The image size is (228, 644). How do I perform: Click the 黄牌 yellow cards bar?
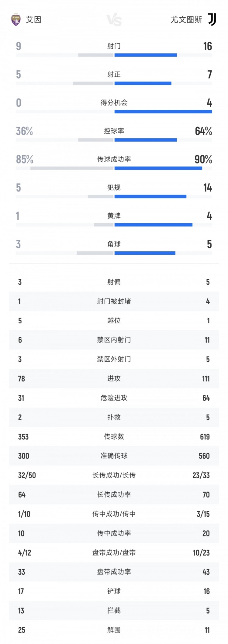coord(114,225)
